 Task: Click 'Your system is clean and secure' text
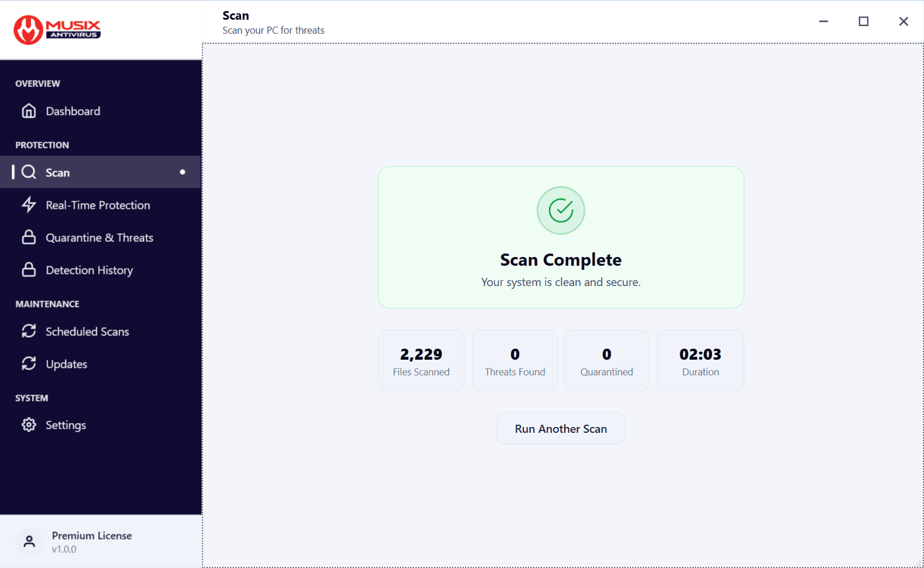[561, 283]
